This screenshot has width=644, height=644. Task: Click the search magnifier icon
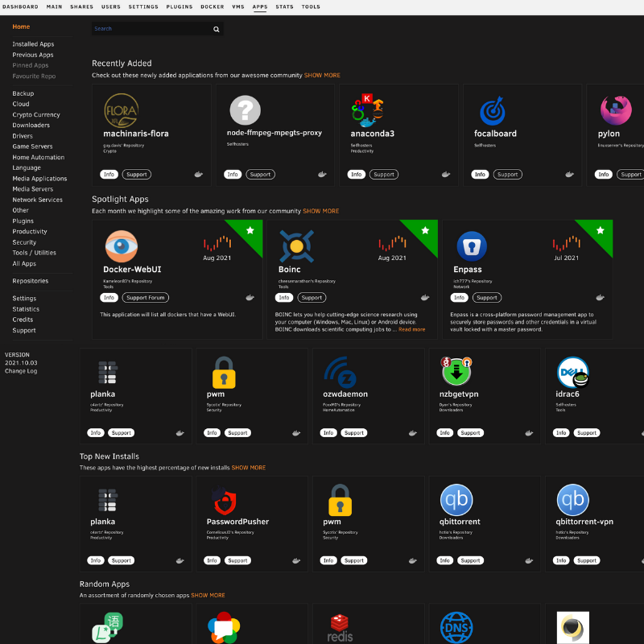(x=216, y=29)
